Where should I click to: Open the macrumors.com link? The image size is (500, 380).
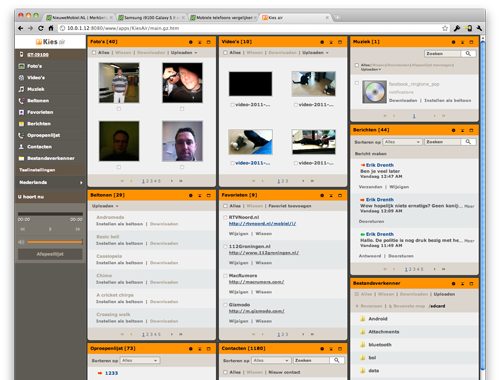coord(256,282)
